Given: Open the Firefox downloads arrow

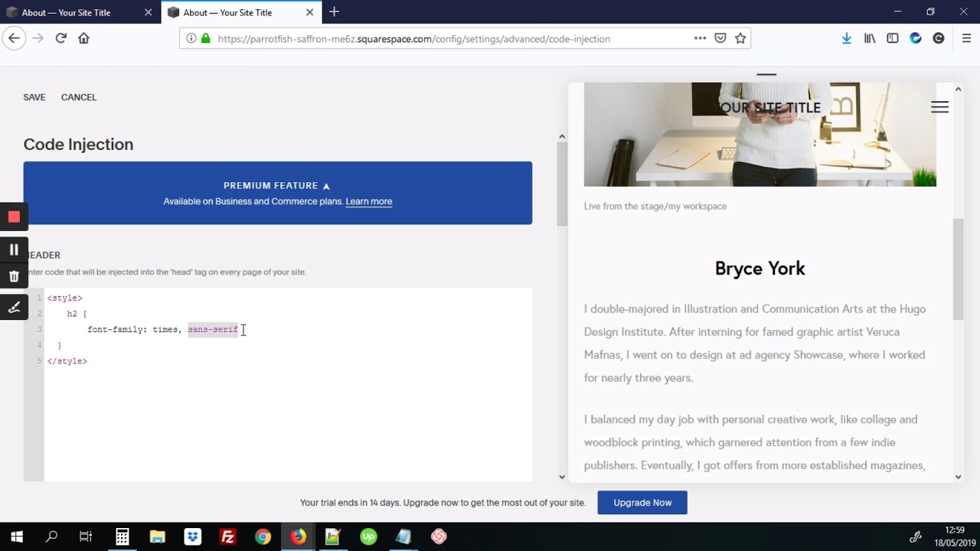Looking at the screenshot, I should [x=846, y=38].
